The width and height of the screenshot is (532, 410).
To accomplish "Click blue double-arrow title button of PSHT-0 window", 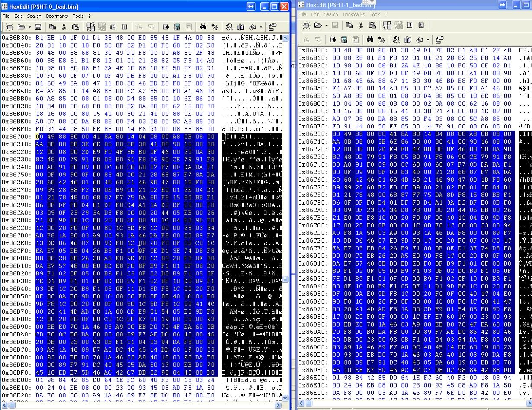I will [x=251, y=6].
